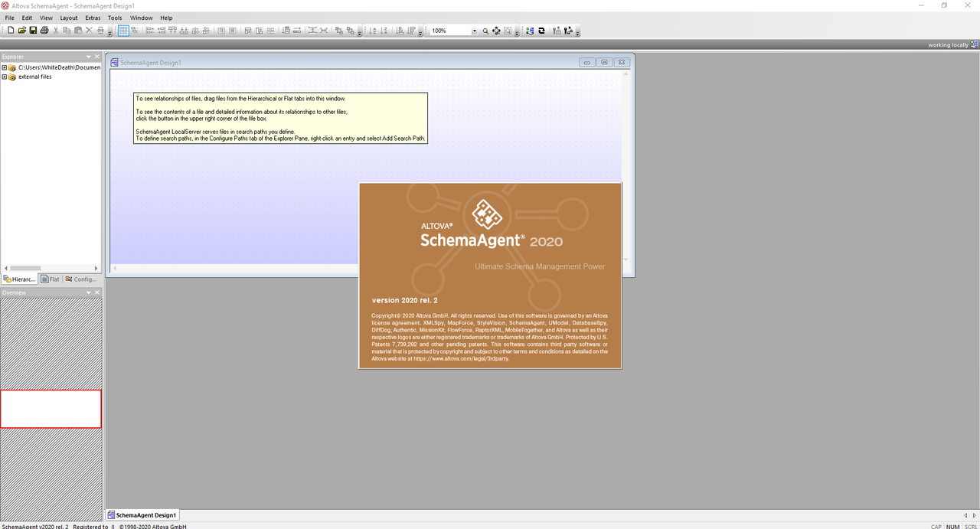Open the Layout menu
This screenshot has height=529, width=980.
[x=69, y=18]
